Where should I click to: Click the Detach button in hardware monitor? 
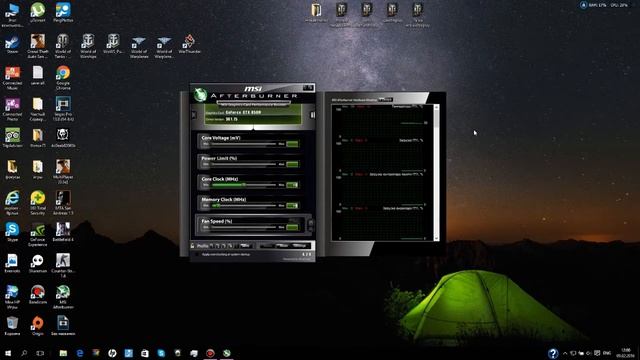pos(385,100)
